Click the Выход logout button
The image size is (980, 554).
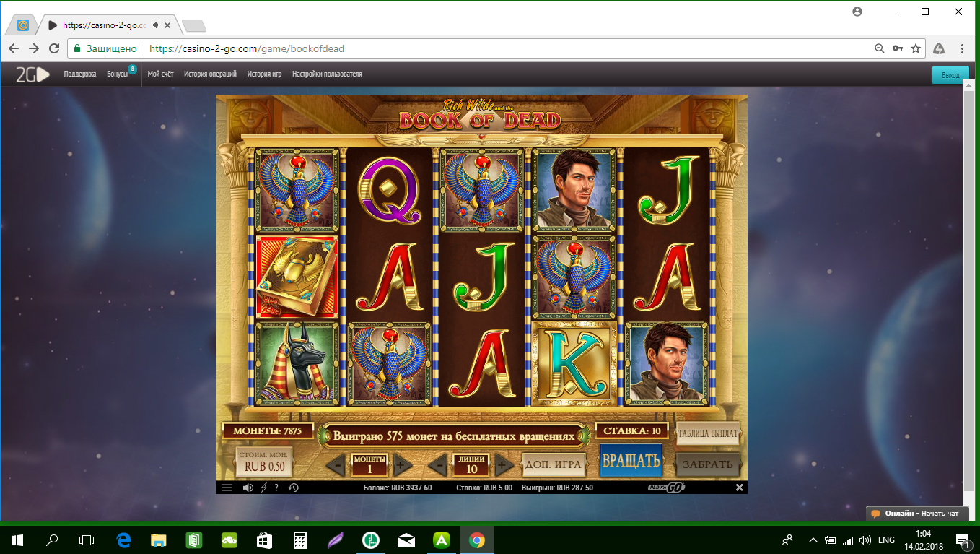tap(950, 75)
